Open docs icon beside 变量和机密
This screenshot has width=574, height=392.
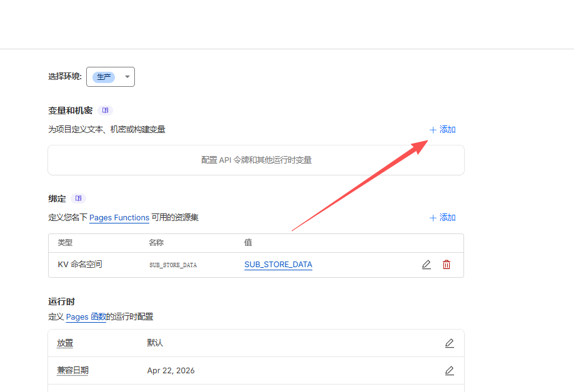[x=106, y=110]
